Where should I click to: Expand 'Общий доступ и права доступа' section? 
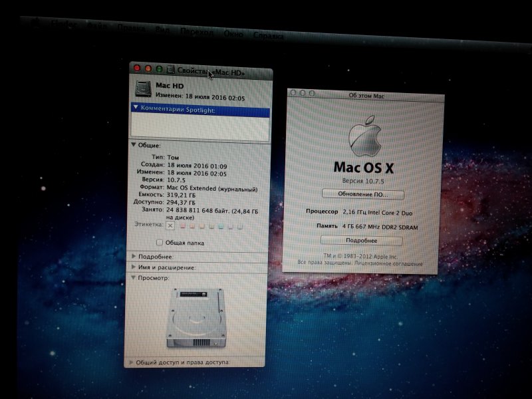click(131, 362)
